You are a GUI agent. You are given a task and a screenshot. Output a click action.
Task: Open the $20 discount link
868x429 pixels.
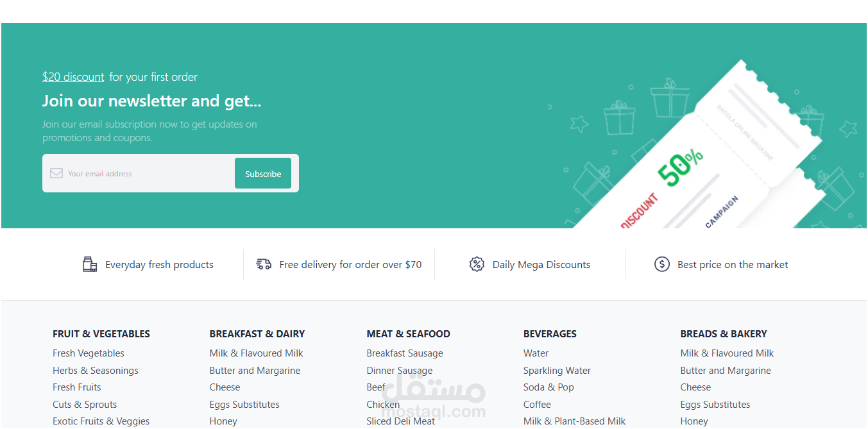[73, 77]
